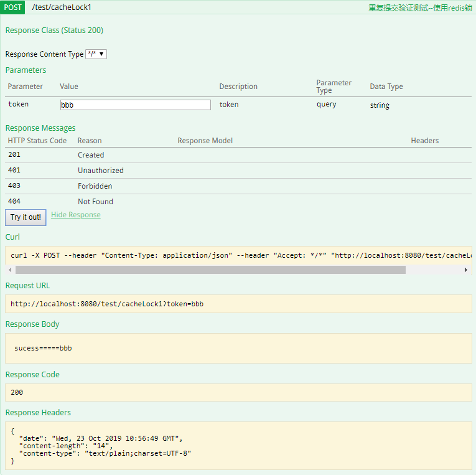Click the Hide Response link
476x475 pixels.
75,215
